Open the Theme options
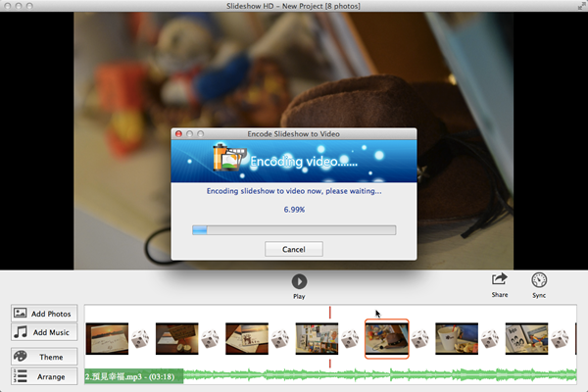Image resolution: width=588 pixels, height=392 pixels. click(x=44, y=357)
